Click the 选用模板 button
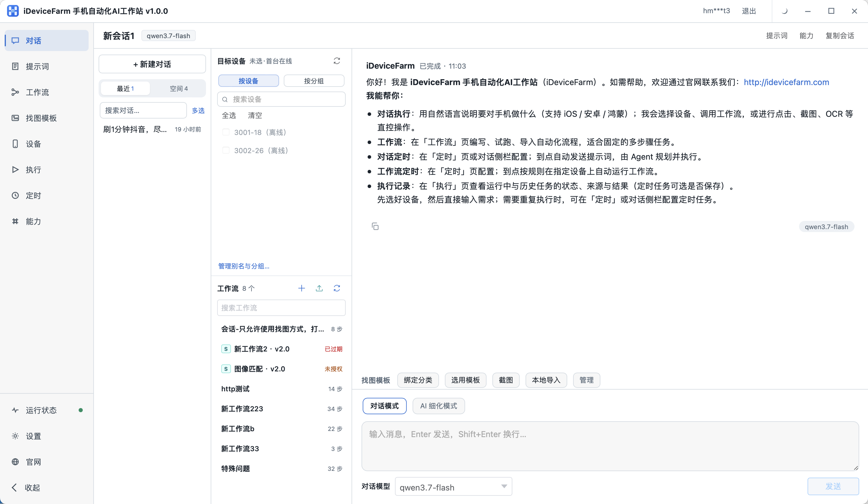The image size is (868, 504). point(465,380)
